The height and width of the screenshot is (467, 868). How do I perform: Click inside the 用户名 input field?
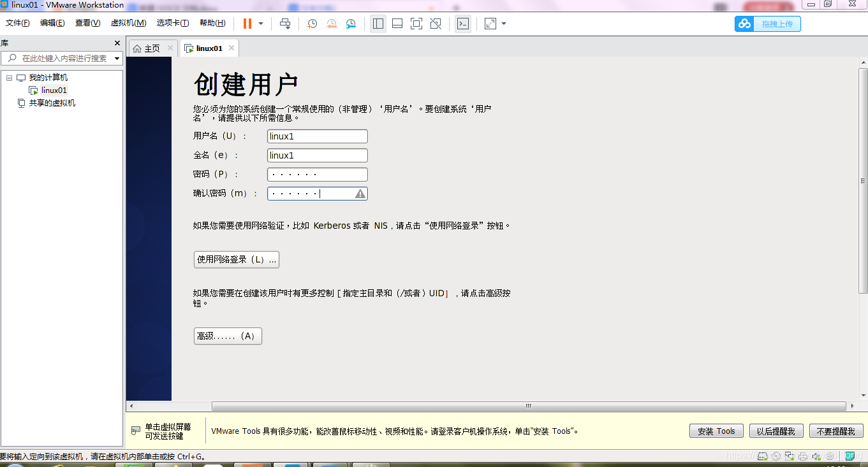[317, 136]
